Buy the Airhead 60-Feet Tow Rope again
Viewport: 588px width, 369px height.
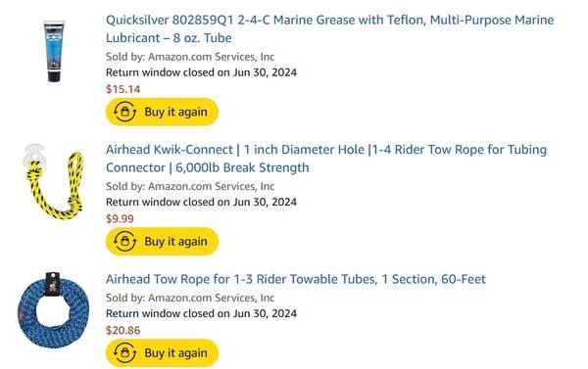click(162, 353)
